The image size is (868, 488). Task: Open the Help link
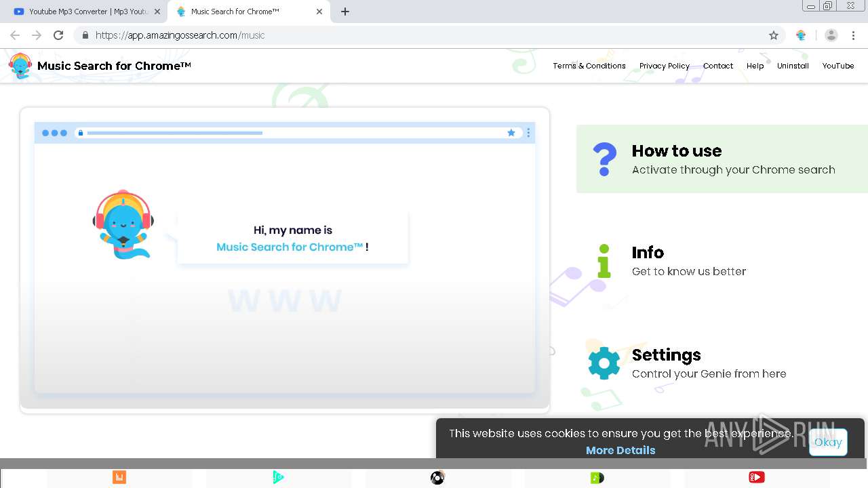click(755, 66)
